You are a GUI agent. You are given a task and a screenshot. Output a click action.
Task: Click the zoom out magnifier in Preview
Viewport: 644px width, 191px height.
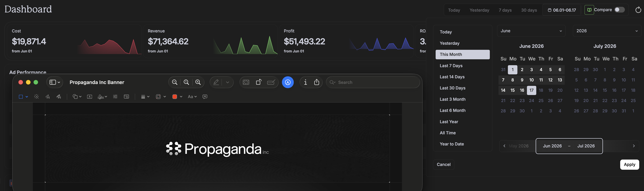pyautogui.click(x=175, y=82)
